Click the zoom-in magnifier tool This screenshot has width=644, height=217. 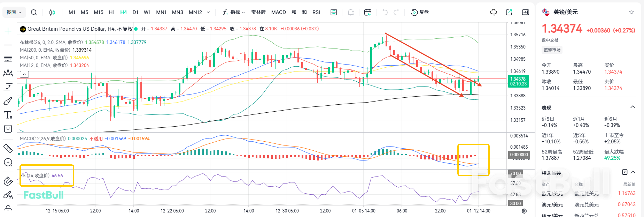pyautogui.click(x=8, y=163)
